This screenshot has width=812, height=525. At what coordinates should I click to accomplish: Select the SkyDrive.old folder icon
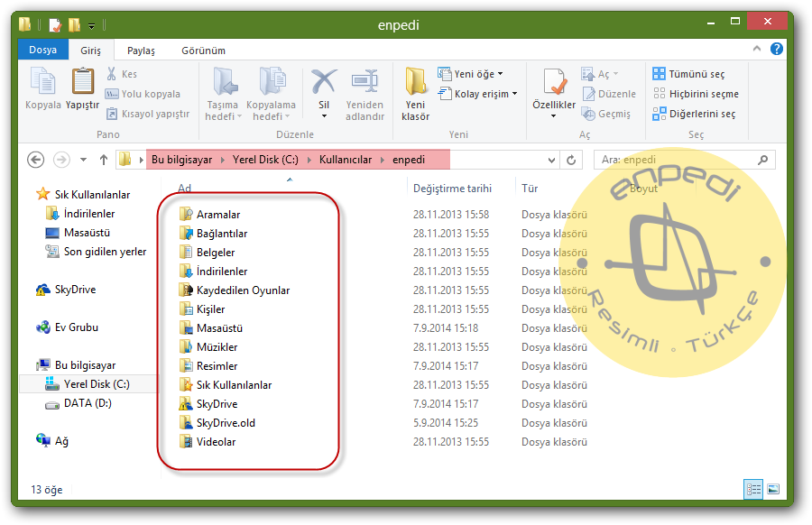click(185, 422)
